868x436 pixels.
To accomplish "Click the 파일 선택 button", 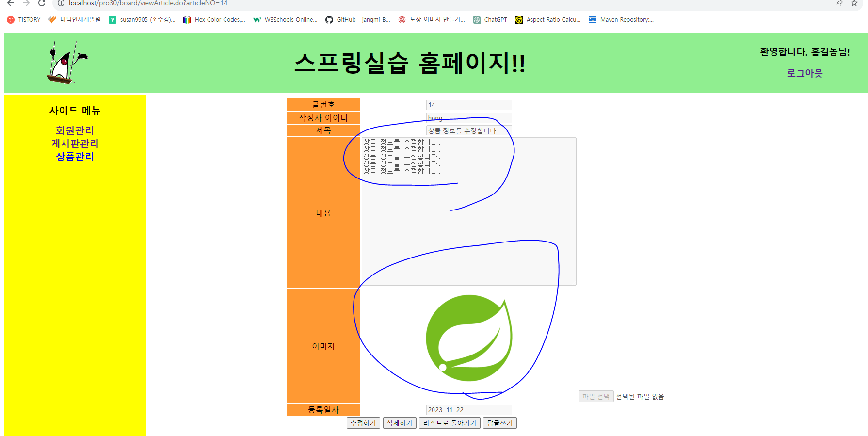I will click(x=596, y=396).
